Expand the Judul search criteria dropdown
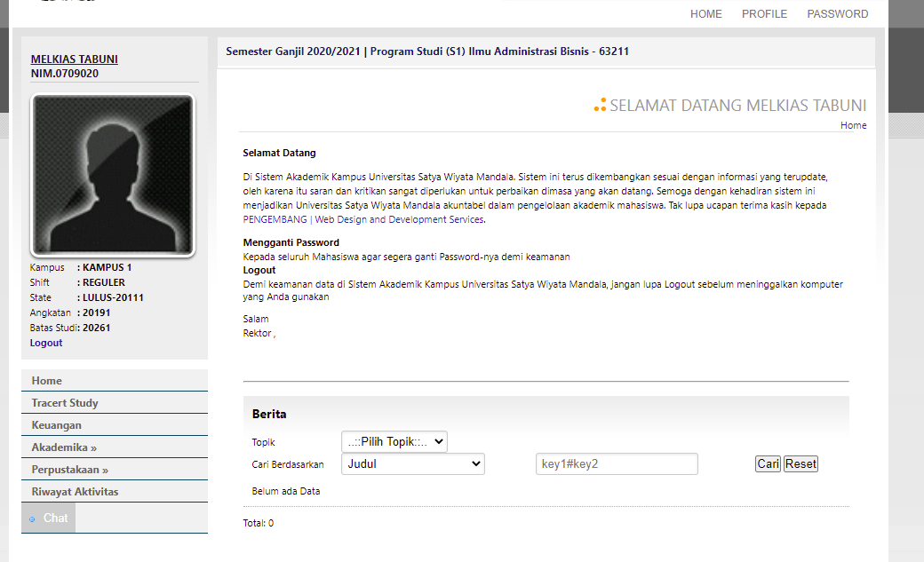This screenshot has height=562, width=924. click(413, 463)
